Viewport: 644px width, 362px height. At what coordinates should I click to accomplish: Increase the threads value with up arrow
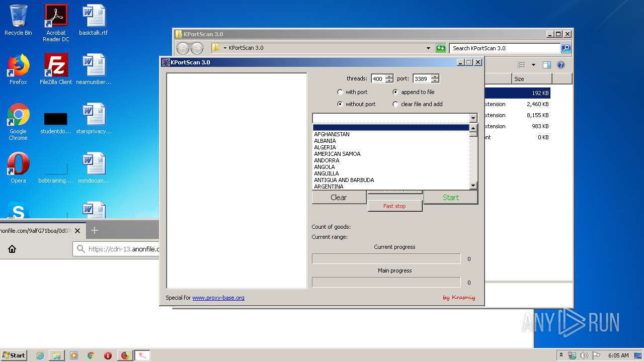(x=389, y=76)
